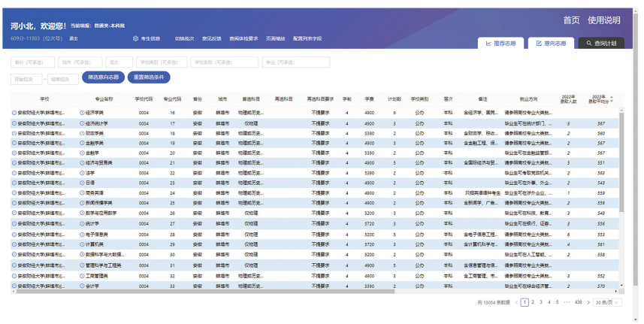Click school info icon in major code 16 row
Image resolution: width=644 pixels, height=324 pixels.
14,113
